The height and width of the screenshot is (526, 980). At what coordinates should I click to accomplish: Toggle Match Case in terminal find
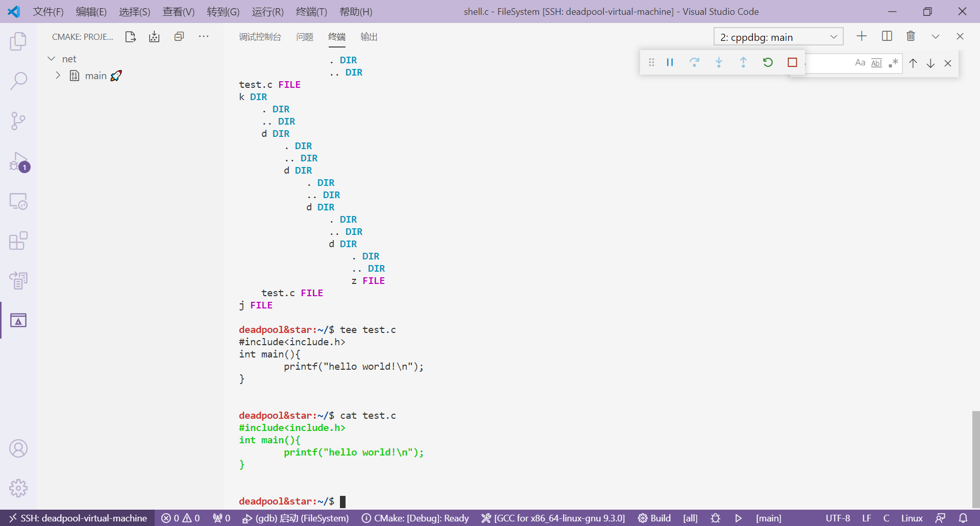pos(860,63)
